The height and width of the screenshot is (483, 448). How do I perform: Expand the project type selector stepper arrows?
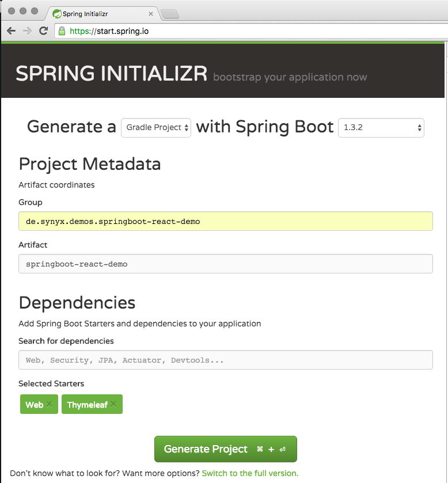tap(185, 127)
